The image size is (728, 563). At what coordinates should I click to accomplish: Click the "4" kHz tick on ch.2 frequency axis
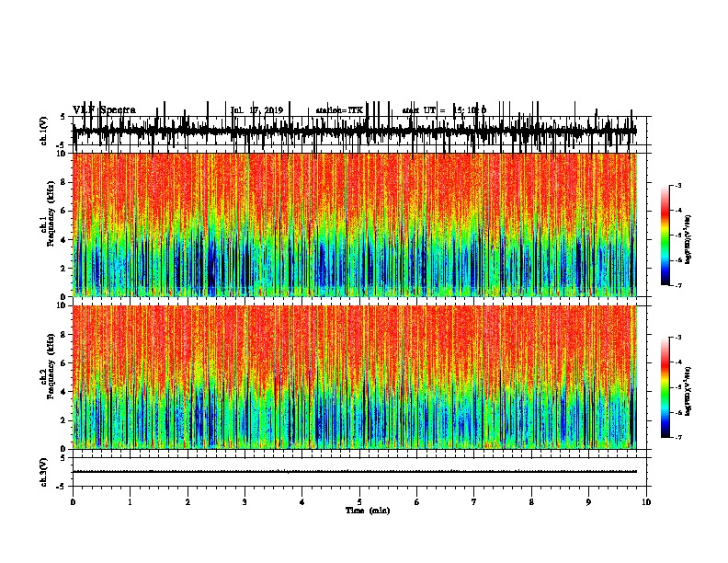tap(64, 392)
